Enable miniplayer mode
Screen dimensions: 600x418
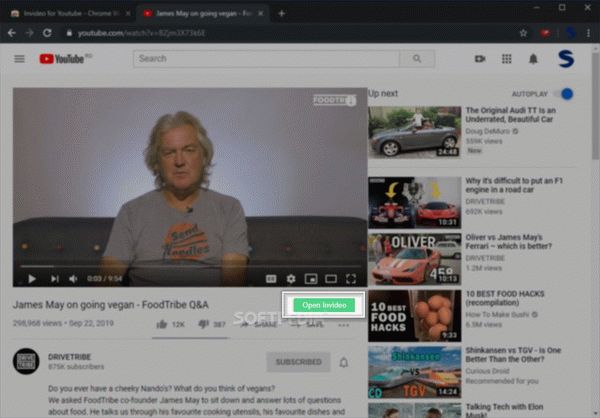tap(311, 279)
